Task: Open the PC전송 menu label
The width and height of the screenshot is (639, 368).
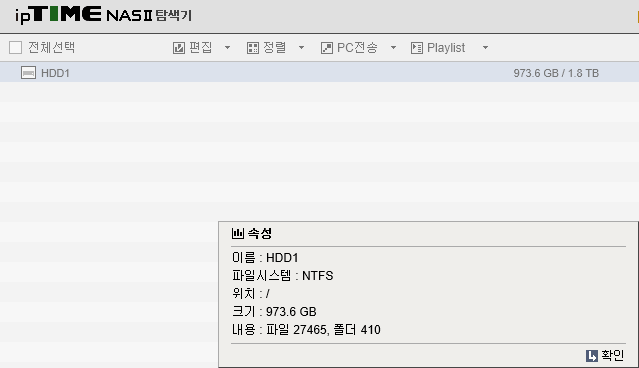Action: pyautogui.click(x=357, y=48)
